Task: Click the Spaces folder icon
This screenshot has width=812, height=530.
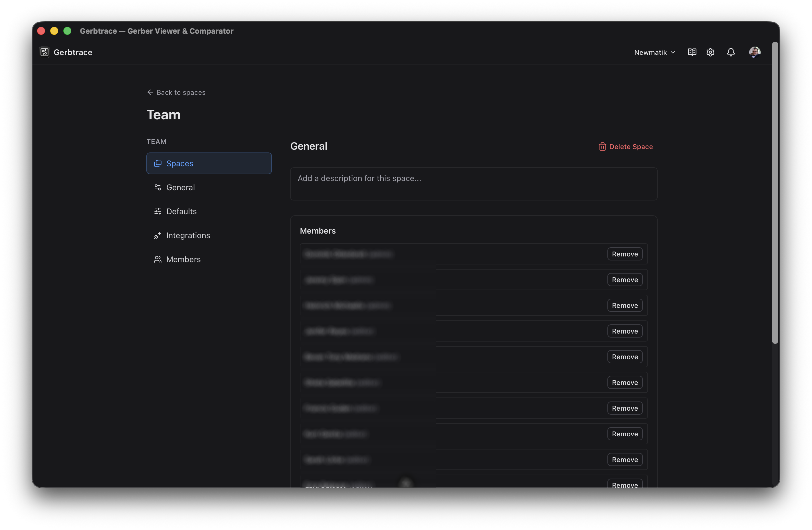Action: (157, 163)
